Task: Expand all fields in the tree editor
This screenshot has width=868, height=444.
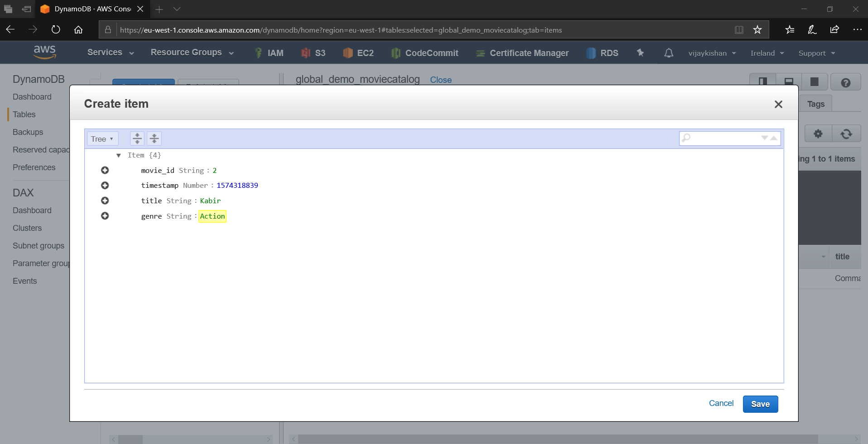Action: tap(137, 138)
